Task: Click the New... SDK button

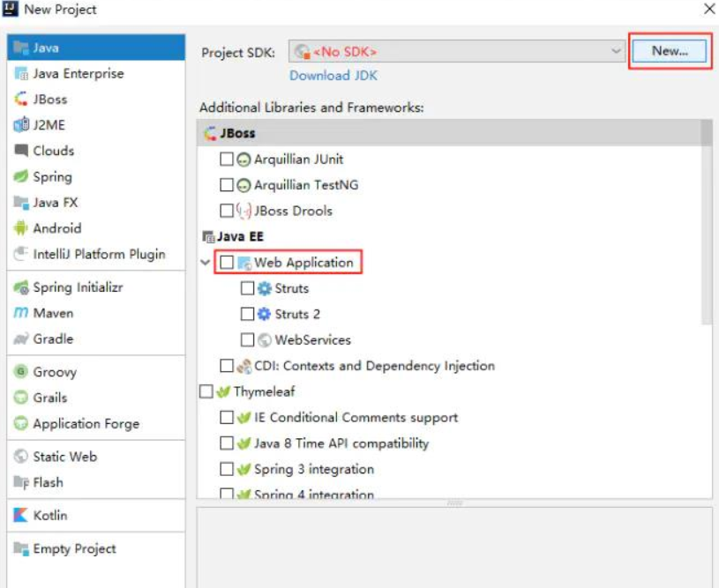Action: 670,51
